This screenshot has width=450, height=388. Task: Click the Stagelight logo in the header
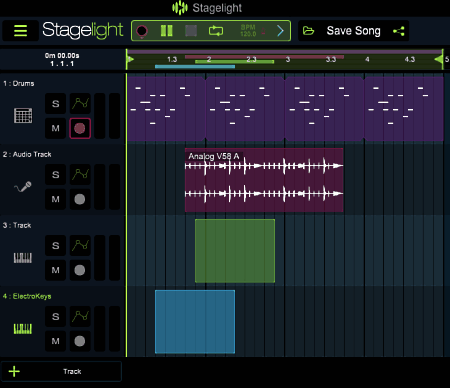point(83,30)
